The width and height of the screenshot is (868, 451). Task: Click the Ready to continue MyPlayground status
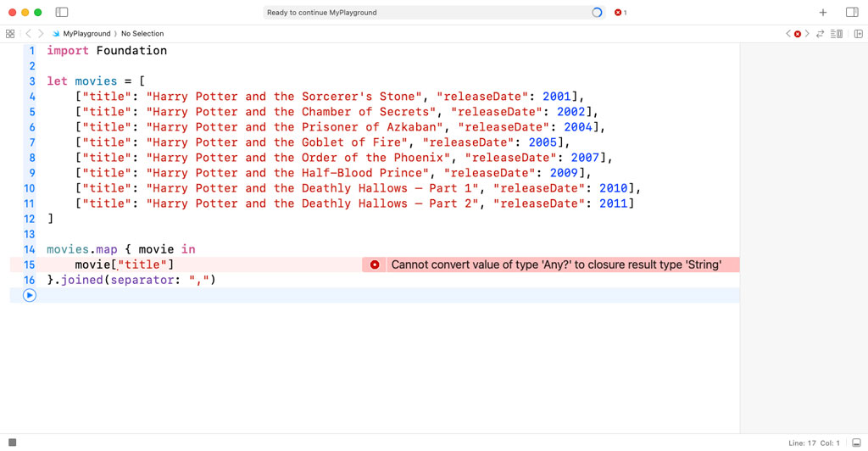tap(321, 12)
